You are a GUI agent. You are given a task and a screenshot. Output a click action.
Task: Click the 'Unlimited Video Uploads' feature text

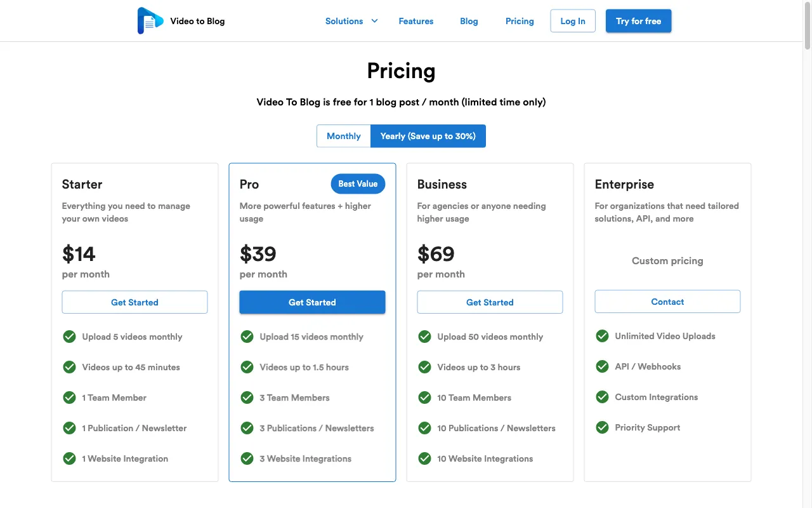(x=665, y=336)
